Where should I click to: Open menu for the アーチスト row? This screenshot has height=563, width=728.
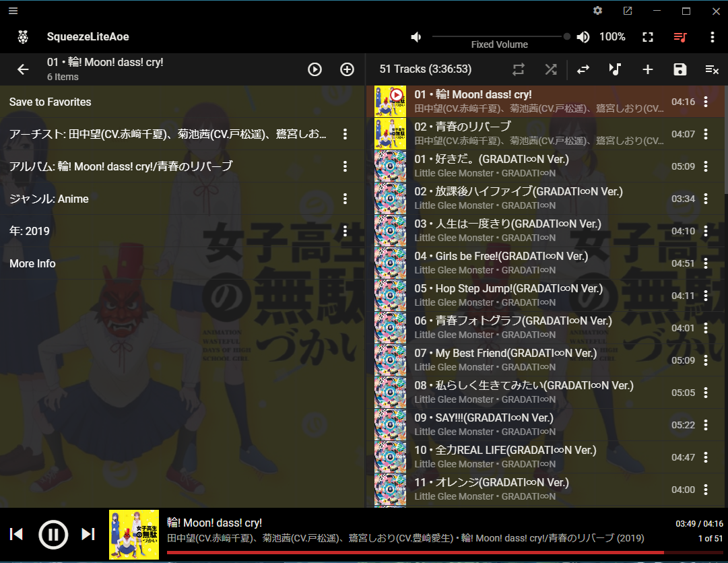pyautogui.click(x=345, y=134)
